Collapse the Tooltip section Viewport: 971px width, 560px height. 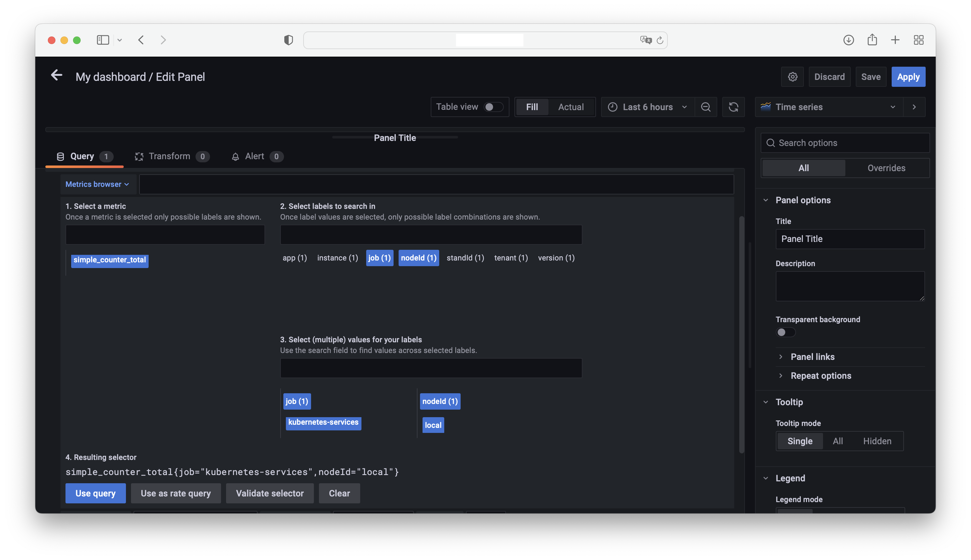pyautogui.click(x=766, y=402)
